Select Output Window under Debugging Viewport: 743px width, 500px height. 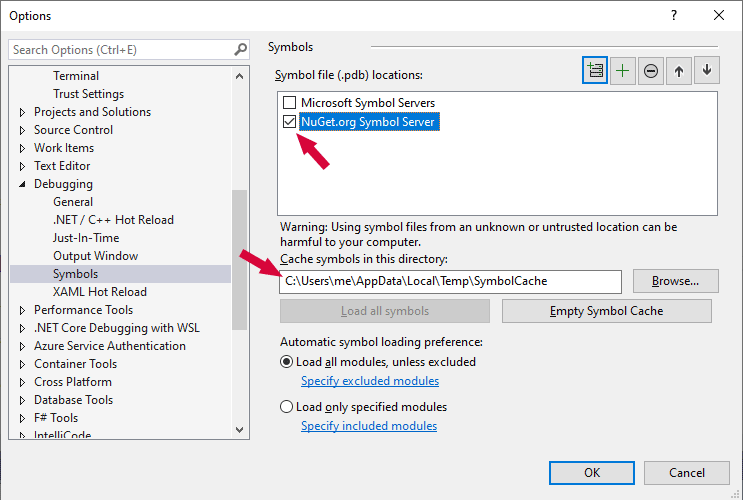coord(96,256)
